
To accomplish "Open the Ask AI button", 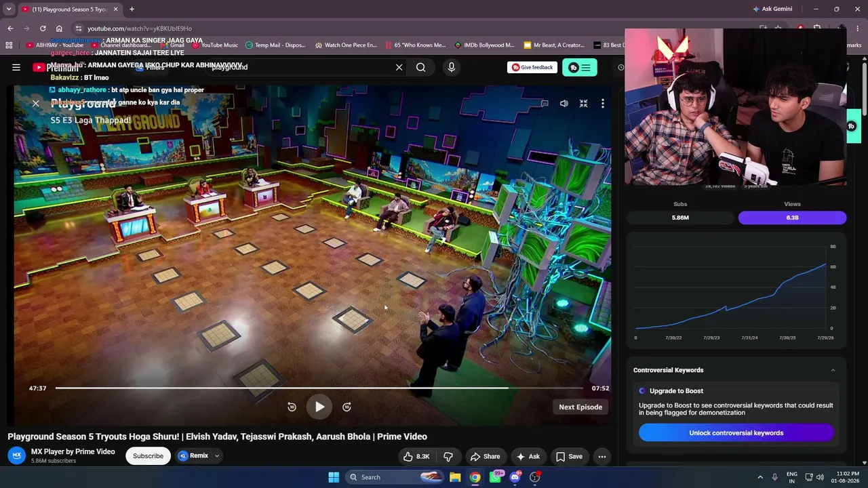I will [x=528, y=456].
